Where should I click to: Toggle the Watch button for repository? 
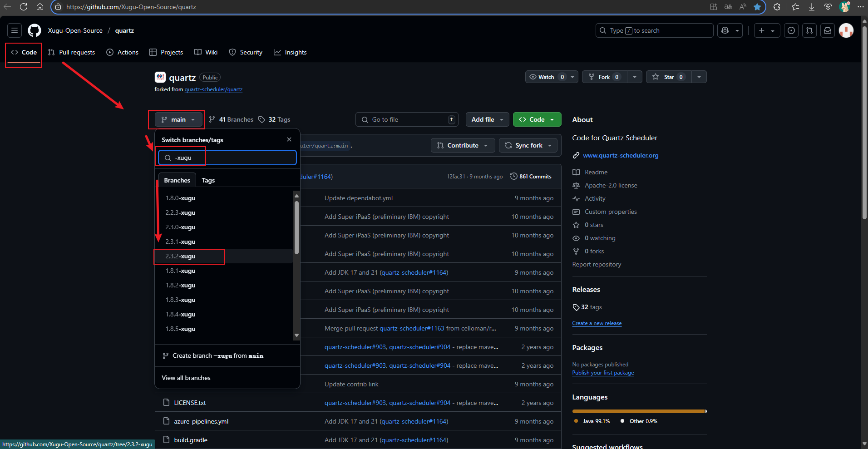pyautogui.click(x=546, y=77)
